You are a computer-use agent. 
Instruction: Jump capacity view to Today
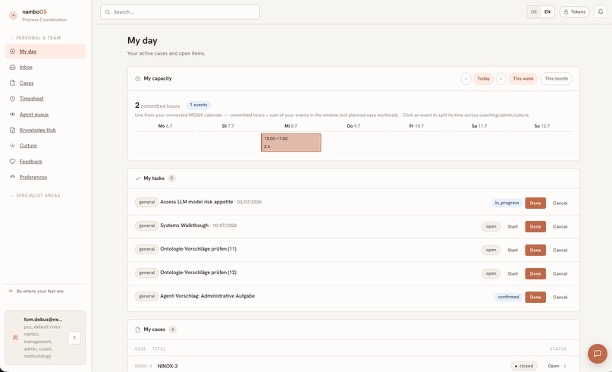click(x=484, y=78)
